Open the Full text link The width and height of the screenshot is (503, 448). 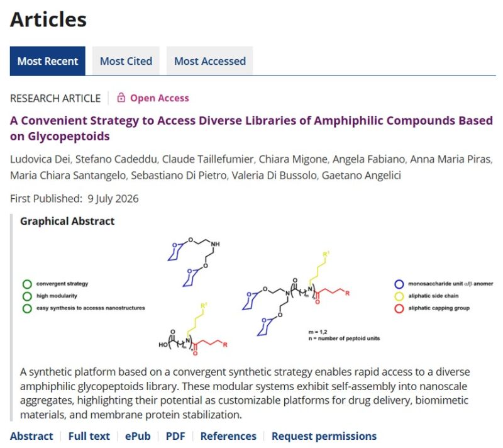[x=89, y=436]
